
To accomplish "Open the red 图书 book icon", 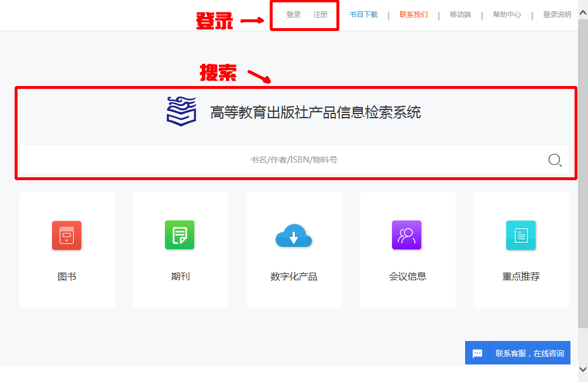I will click(x=67, y=235).
